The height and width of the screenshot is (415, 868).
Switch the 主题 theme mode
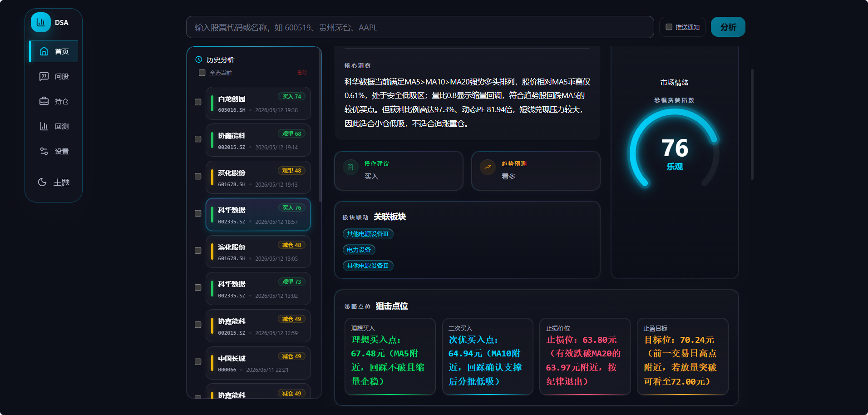click(54, 182)
